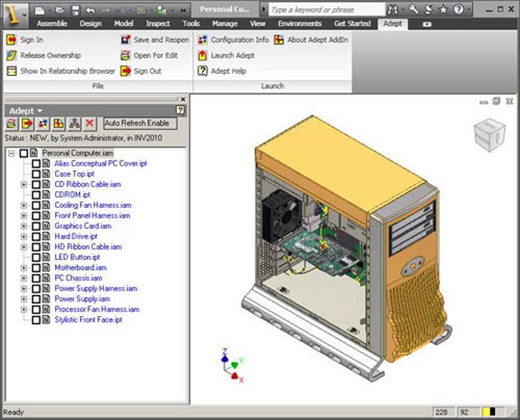Check the Graphics Card.iam checkbox
This screenshot has height=420, width=520.
[x=36, y=226]
